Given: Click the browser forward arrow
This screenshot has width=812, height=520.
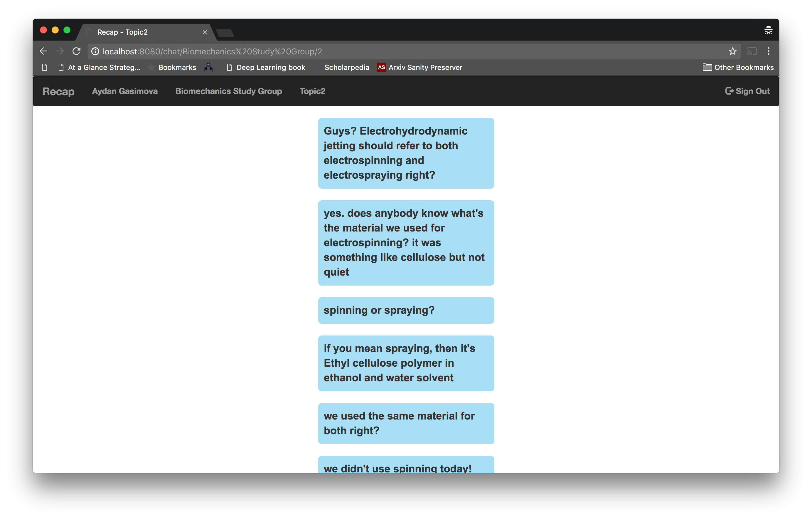Looking at the screenshot, I should (x=60, y=51).
